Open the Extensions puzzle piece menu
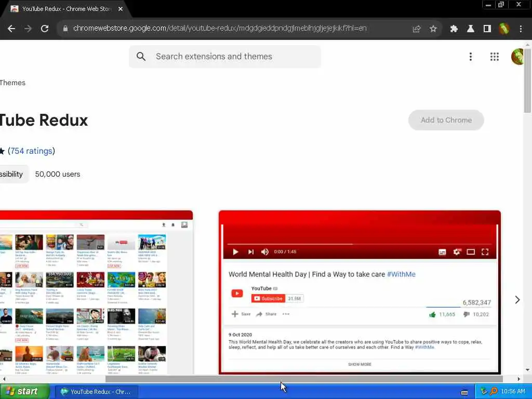The image size is (532, 399). [x=454, y=29]
